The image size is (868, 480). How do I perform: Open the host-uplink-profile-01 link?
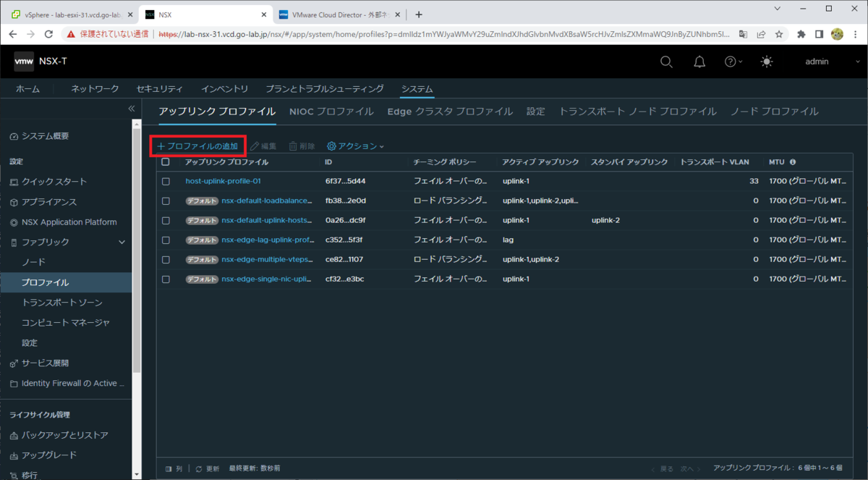[223, 181]
